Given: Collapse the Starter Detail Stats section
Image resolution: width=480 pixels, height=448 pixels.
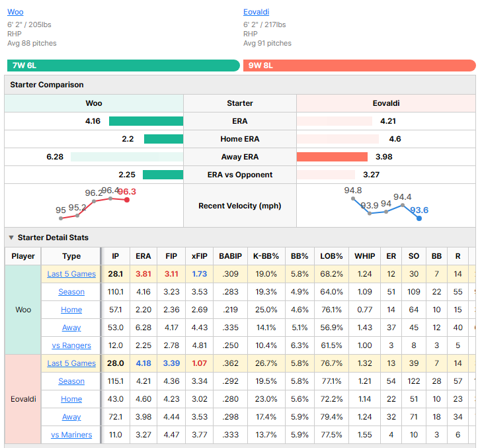Looking at the screenshot, I should click(11, 238).
